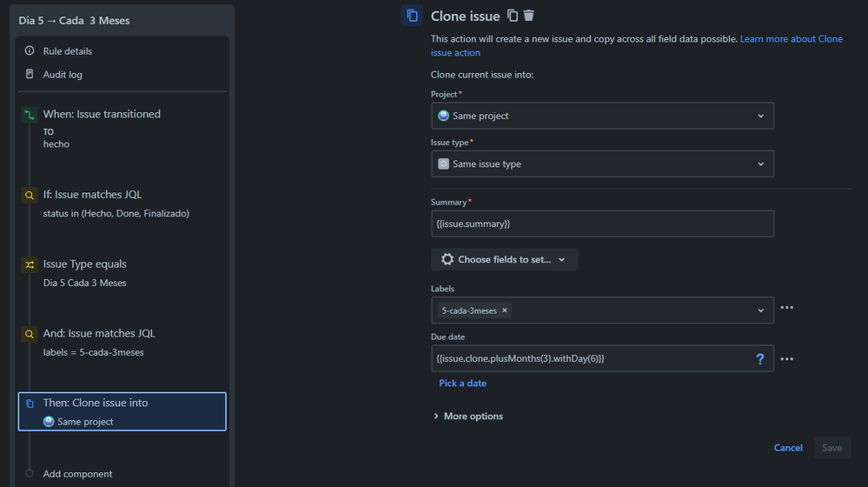Image resolution: width=868 pixels, height=487 pixels.
Task: Click the Add component circle node
Action: click(x=30, y=473)
